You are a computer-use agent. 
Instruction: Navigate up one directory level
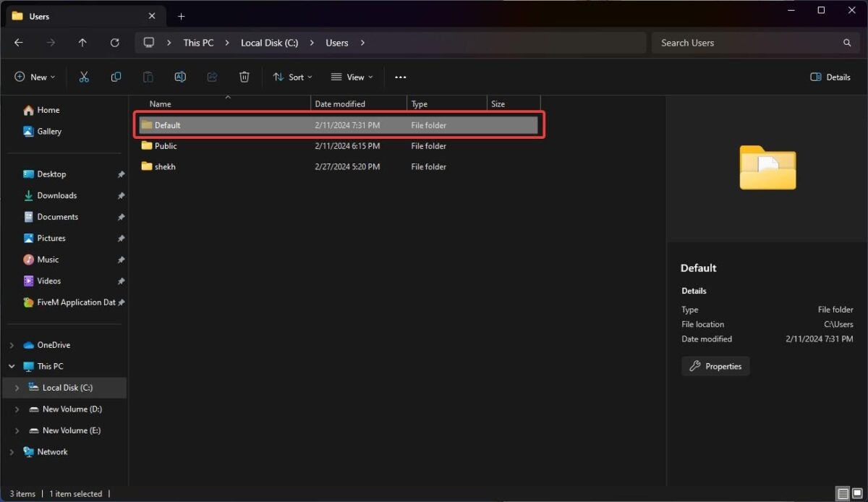pos(82,43)
